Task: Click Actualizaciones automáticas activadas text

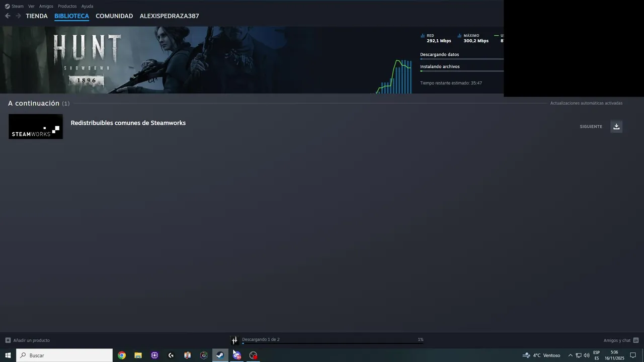Action: (586, 103)
